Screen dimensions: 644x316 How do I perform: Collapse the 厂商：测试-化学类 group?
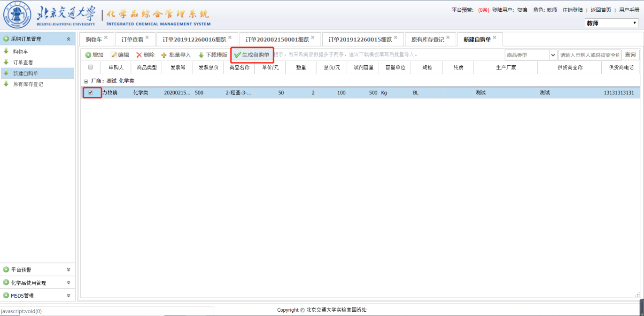coord(85,81)
